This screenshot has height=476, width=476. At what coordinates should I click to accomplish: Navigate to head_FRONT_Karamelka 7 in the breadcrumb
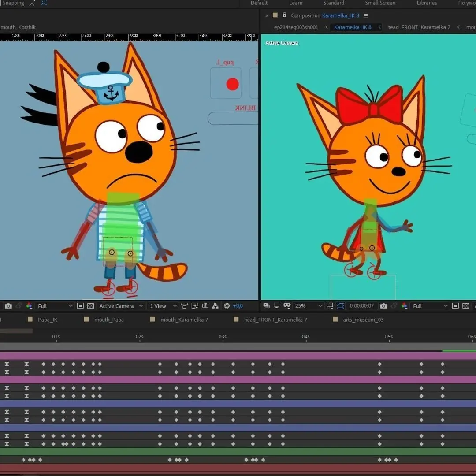click(x=418, y=27)
